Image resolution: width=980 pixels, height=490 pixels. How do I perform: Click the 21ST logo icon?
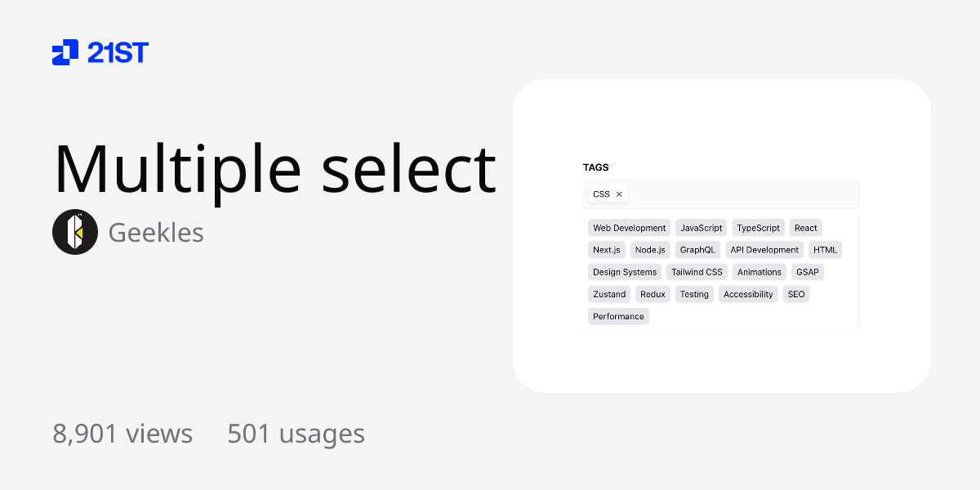coord(65,52)
